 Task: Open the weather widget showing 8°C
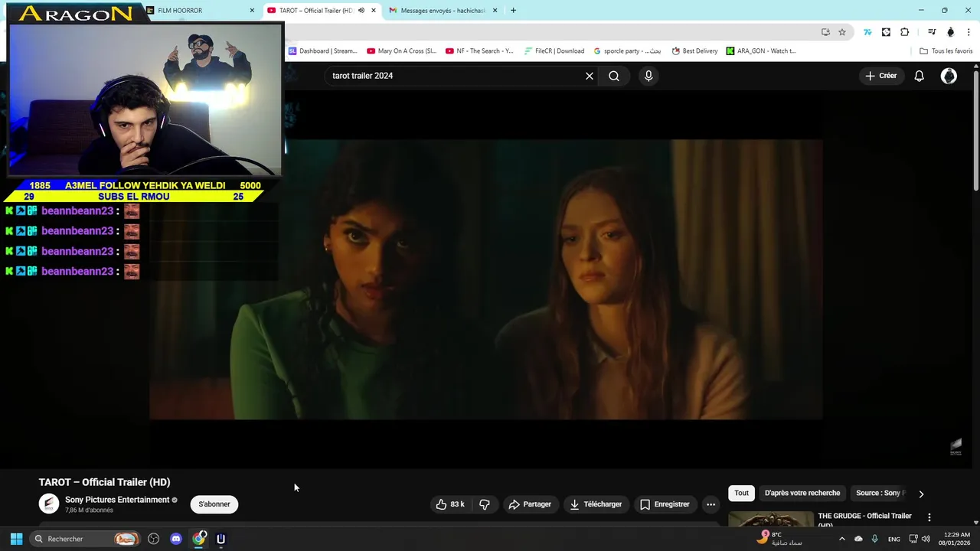[781, 539]
